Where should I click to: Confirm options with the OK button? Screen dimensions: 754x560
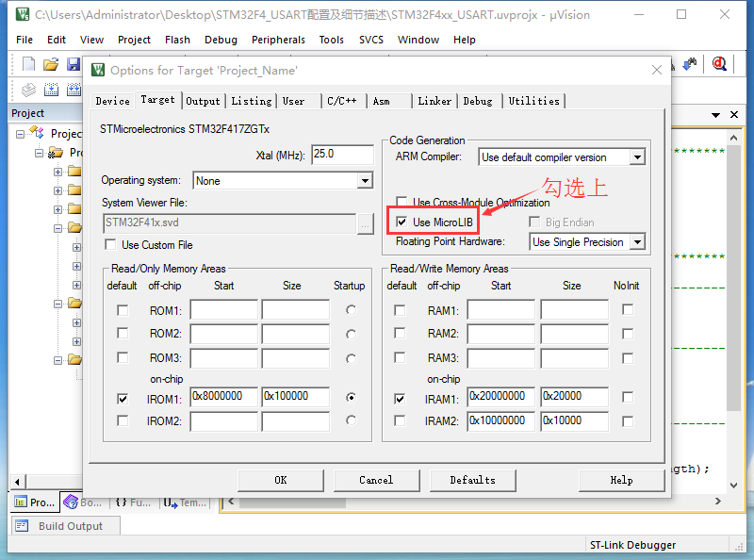tap(281, 480)
